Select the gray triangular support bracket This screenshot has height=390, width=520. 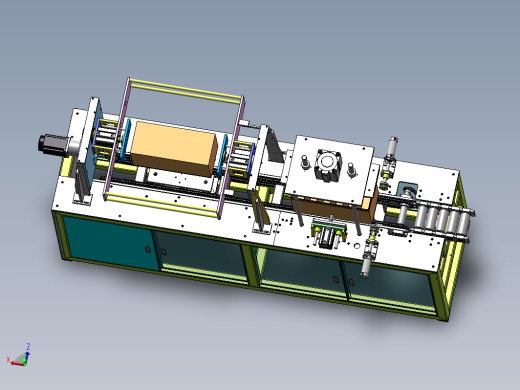(275, 146)
